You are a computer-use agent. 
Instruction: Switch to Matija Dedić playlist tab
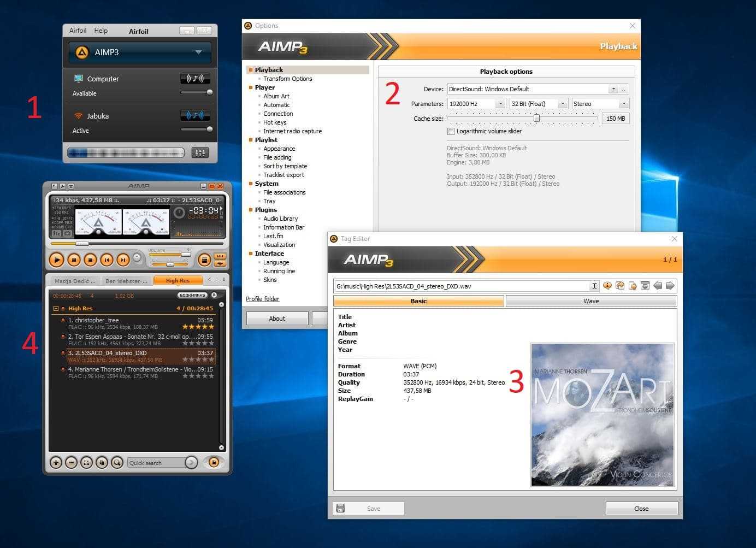coord(75,281)
